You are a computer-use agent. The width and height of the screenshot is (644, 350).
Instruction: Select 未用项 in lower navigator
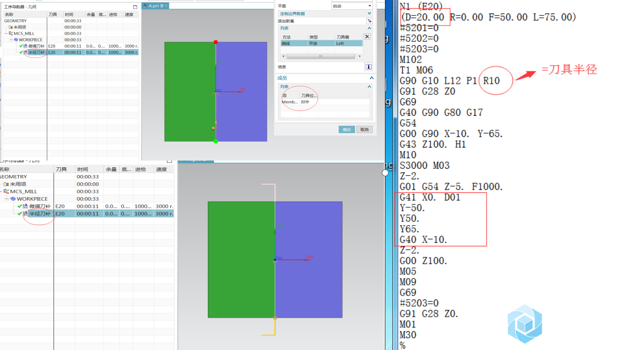tap(18, 184)
